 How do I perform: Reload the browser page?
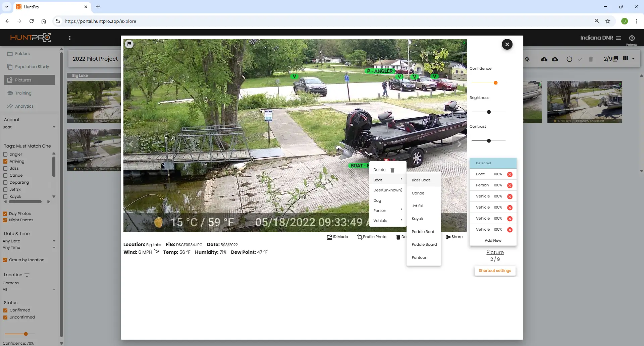coord(32,21)
